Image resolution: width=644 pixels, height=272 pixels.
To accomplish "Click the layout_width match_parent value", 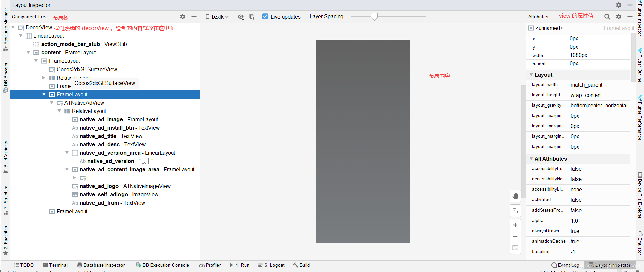I will pos(598,85).
